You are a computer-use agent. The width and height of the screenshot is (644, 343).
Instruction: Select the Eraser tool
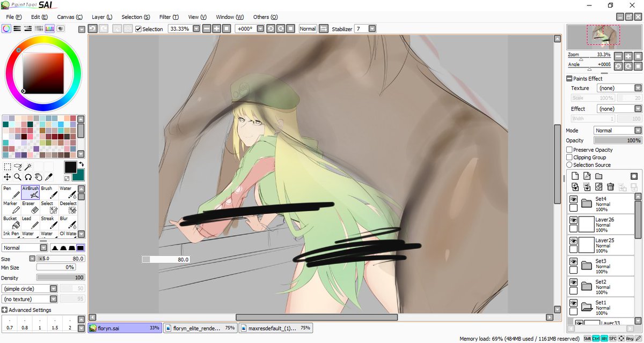tap(30, 207)
